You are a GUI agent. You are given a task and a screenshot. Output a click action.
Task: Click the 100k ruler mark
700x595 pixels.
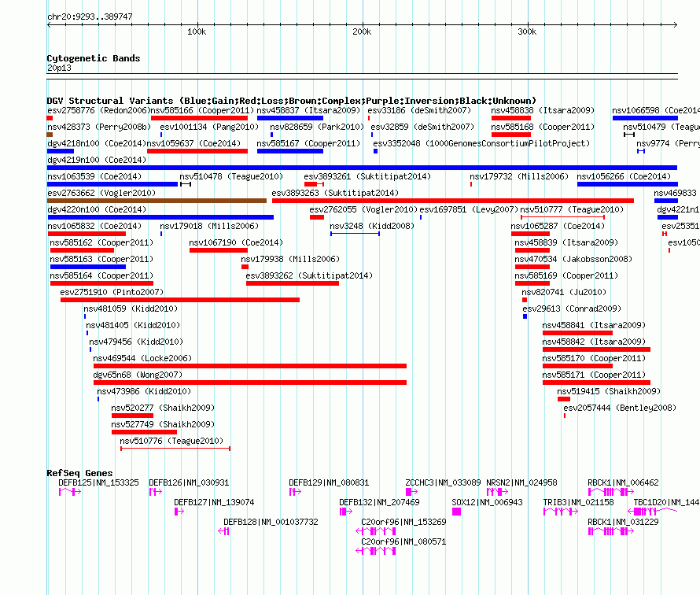197,31
